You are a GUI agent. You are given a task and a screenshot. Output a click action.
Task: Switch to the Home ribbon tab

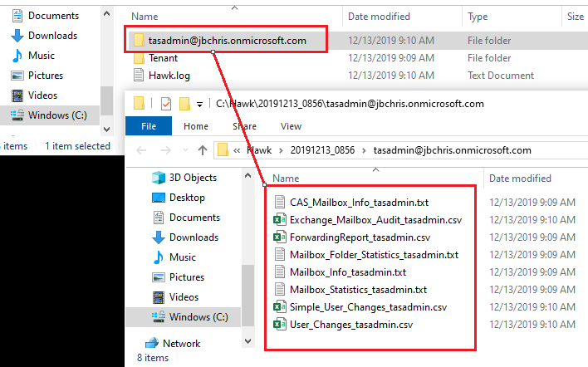(x=196, y=126)
